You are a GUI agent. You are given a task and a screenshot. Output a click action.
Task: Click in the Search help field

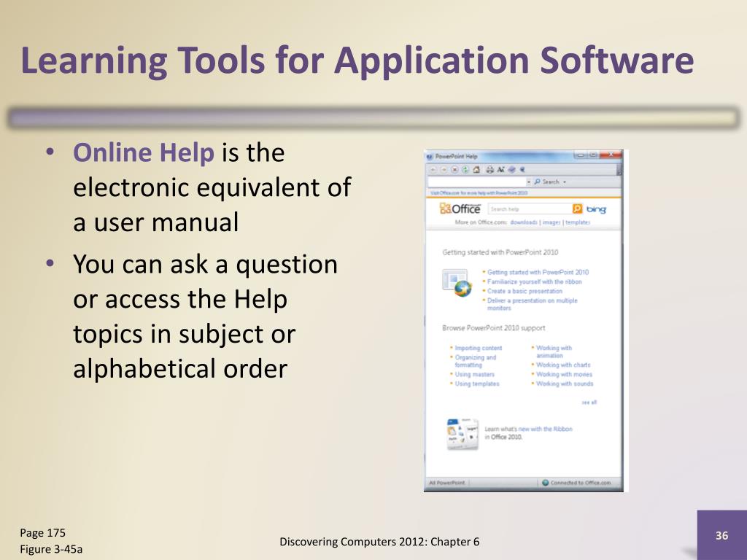tap(530, 209)
